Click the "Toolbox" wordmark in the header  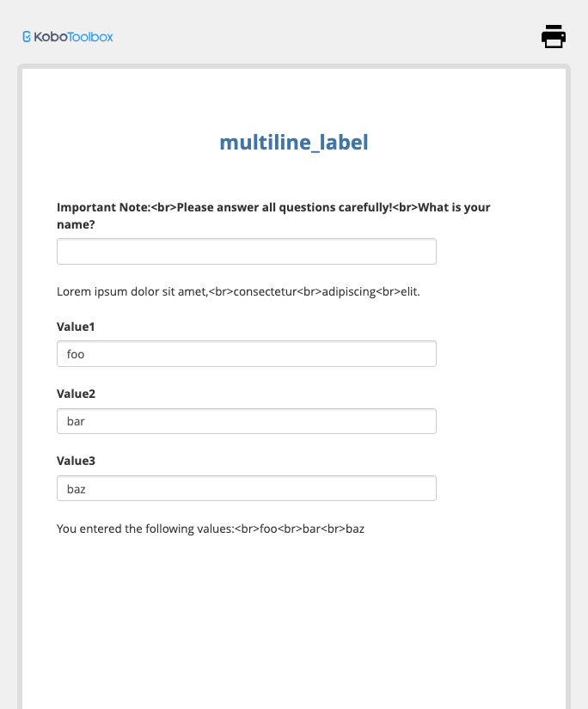89,37
